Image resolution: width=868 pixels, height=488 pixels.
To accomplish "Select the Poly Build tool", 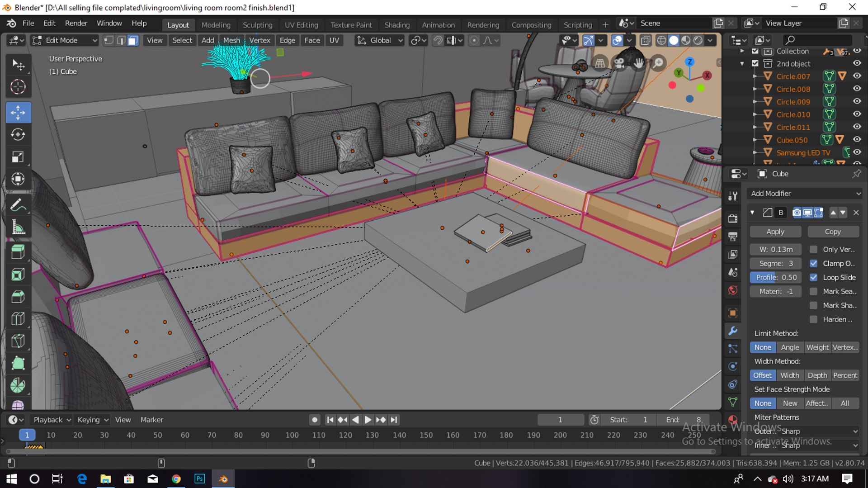I will 18,363.
